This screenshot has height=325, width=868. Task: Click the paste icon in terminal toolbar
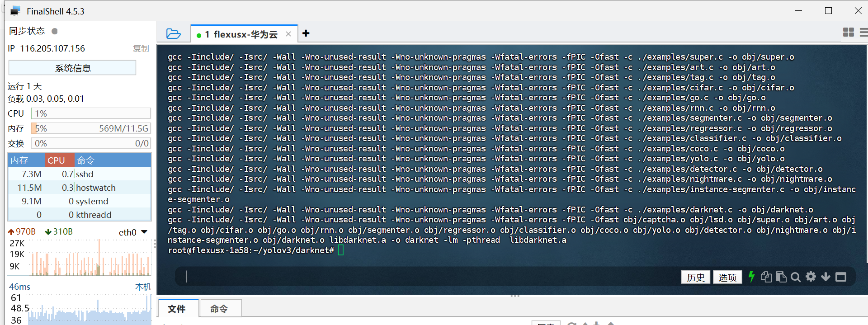click(781, 277)
